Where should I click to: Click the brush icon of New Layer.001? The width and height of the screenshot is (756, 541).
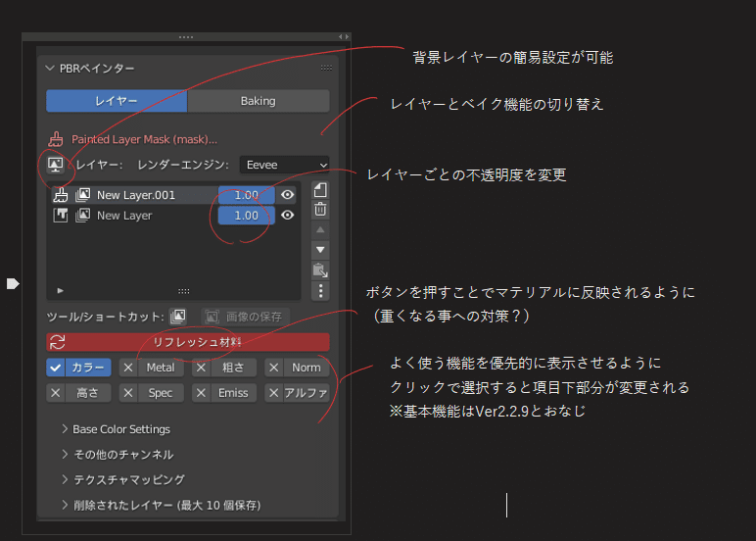click(61, 195)
